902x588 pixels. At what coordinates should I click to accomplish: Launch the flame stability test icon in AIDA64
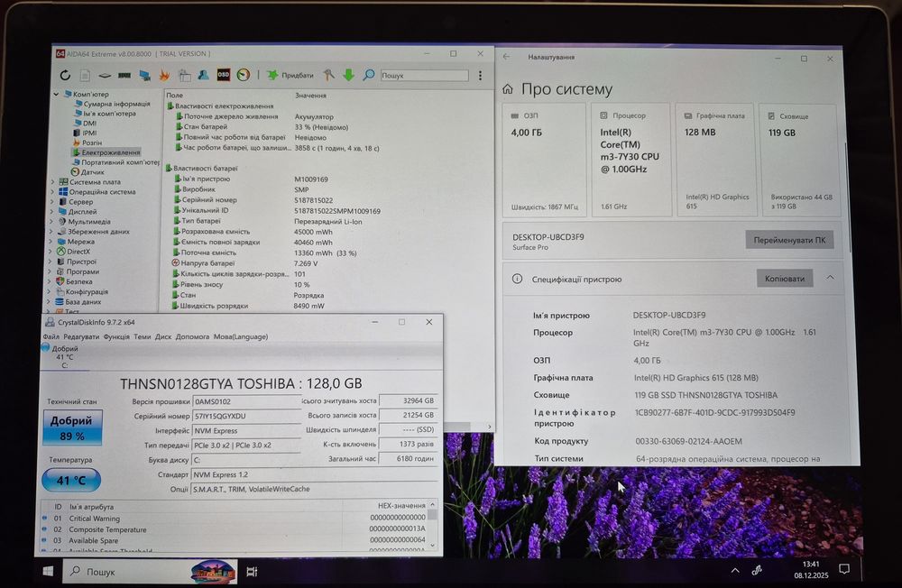pyautogui.click(x=164, y=76)
